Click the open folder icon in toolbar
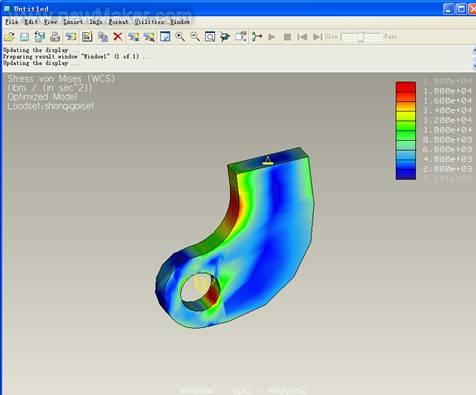Image resolution: width=476 pixels, height=395 pixels. [x=9, y=37]
